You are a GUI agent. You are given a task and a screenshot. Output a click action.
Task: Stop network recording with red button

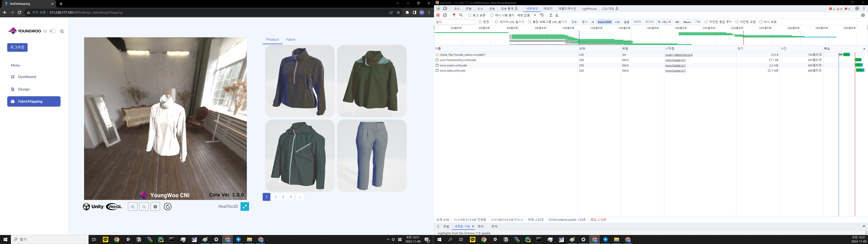(438, 15)
